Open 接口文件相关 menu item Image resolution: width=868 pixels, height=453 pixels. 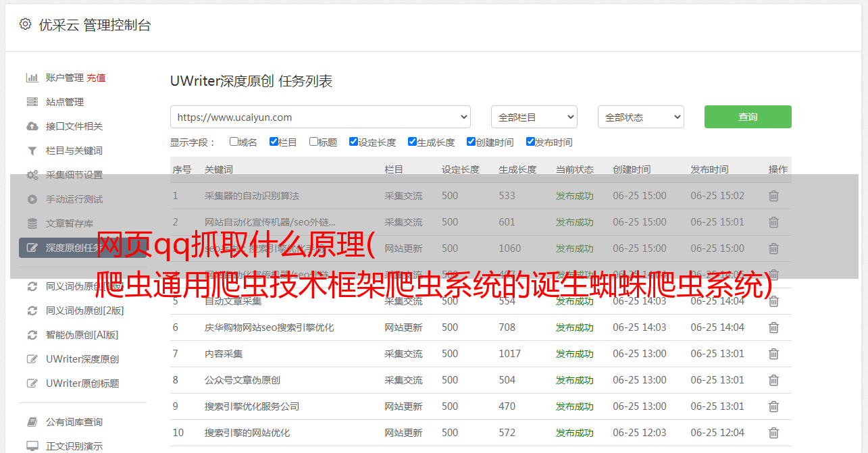pos(74,126)
